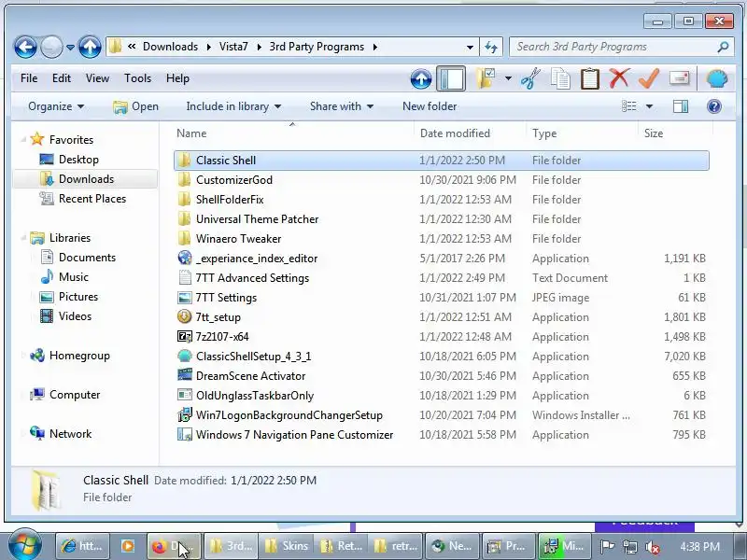Select the ClassicShellSetup_4_3_1 file

pyautogui.click(x=441, y=357)
